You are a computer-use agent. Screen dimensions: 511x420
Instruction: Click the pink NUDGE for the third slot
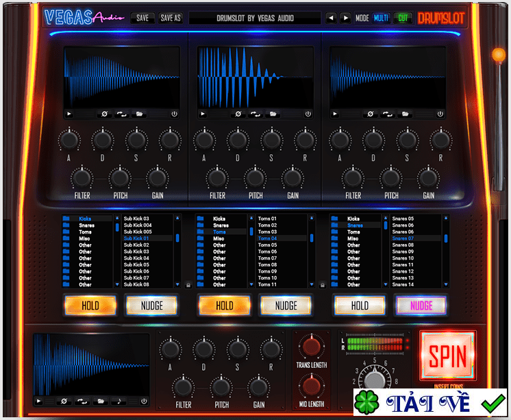pyautogui.click(x=421, y=306)
